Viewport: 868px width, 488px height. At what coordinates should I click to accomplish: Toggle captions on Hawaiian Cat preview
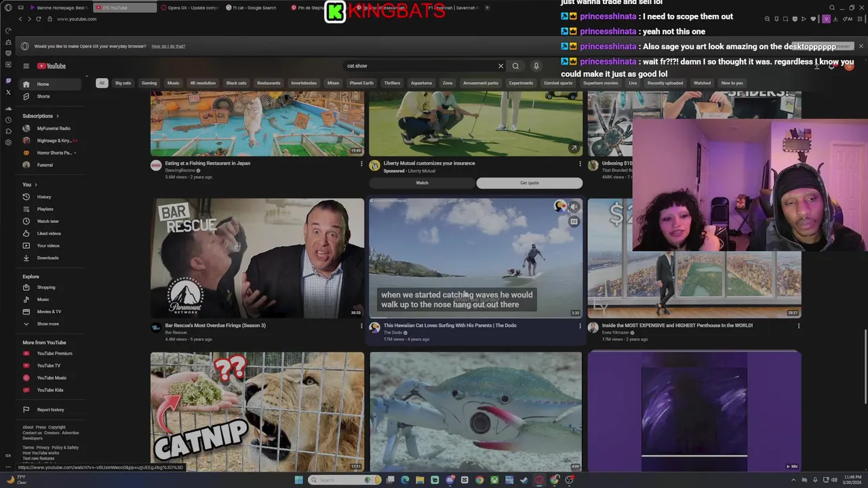pyautogui.click(x=574, y=222)
